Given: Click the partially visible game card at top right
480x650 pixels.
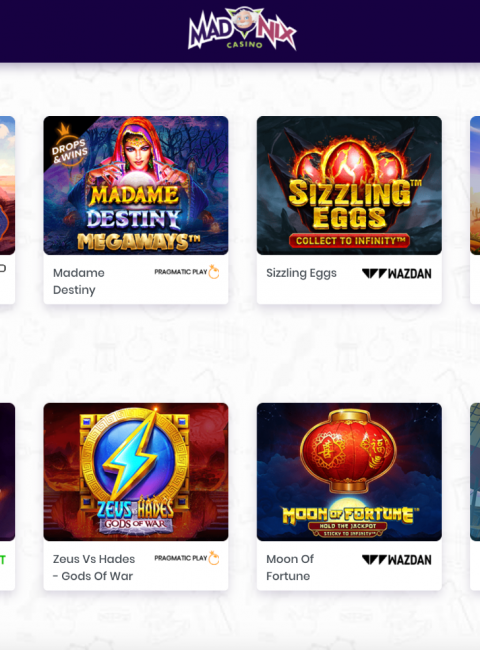Looking at the screenshot, I should [475, 210].
